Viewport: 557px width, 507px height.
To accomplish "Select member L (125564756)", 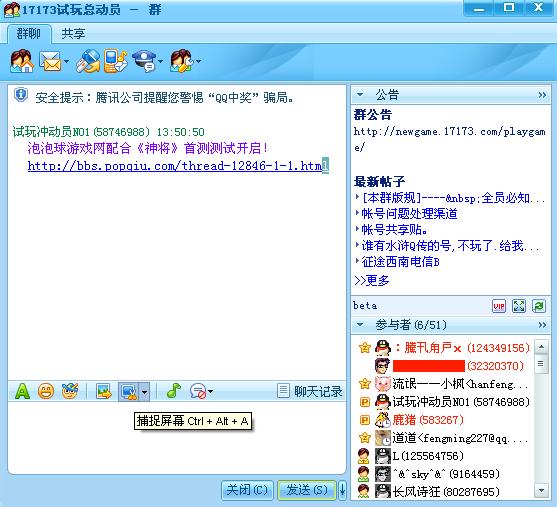I will (444, 456).
